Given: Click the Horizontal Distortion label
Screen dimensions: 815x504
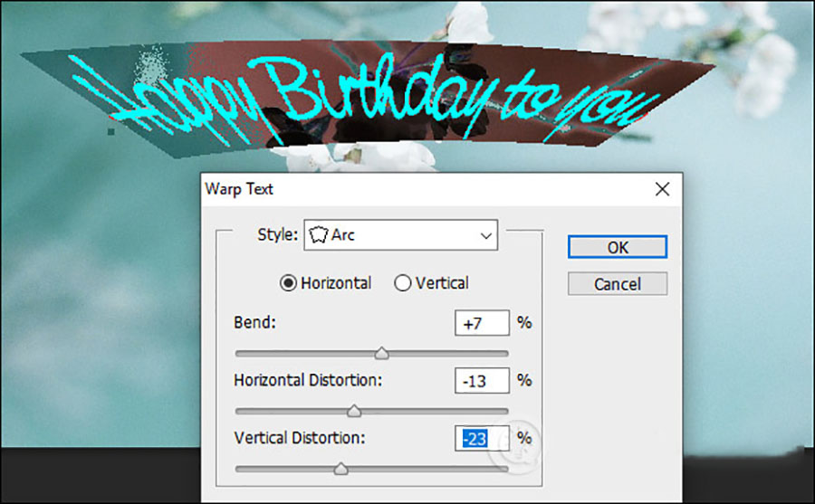Looking at the screenshot, I should point(308,381).
